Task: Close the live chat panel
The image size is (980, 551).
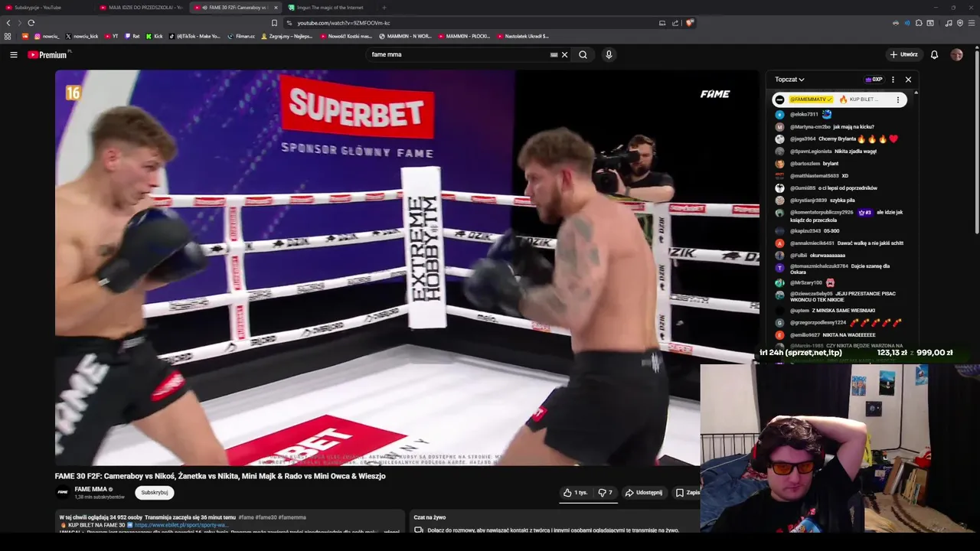Action: [x=908, y=80]
